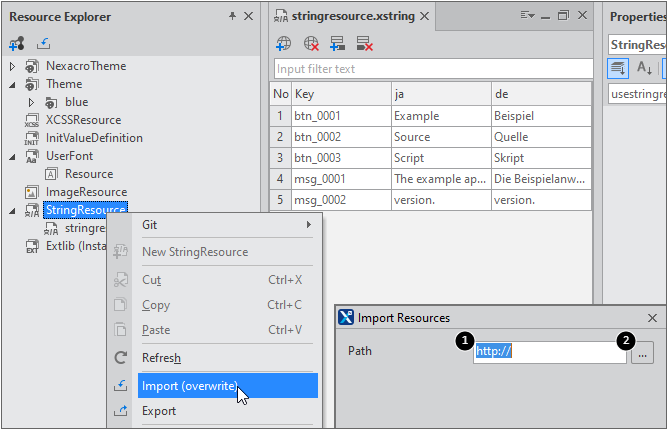This screenshot has height=429, width=667.
Task: Collapse the Theme tree node
Action: (x=12, y=84)
